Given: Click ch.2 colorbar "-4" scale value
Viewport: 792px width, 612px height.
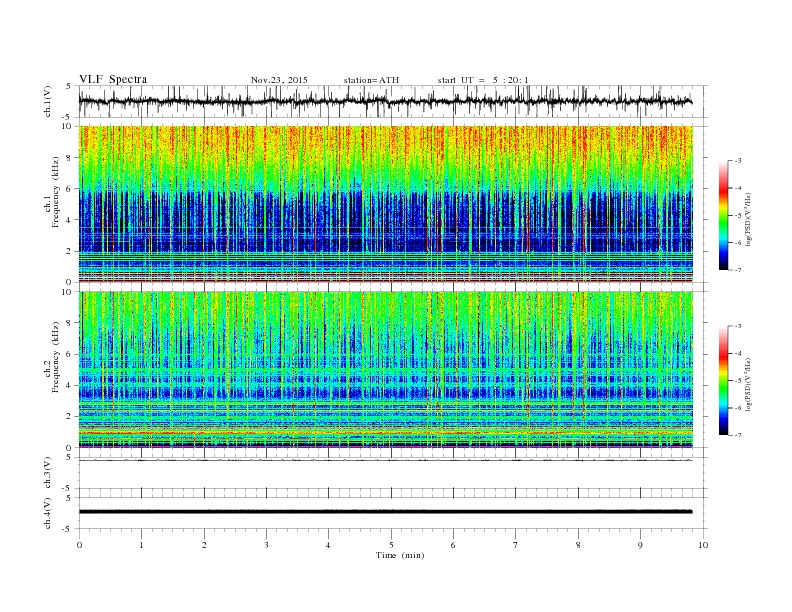Looking at the screenshot, I should (738, 353).
